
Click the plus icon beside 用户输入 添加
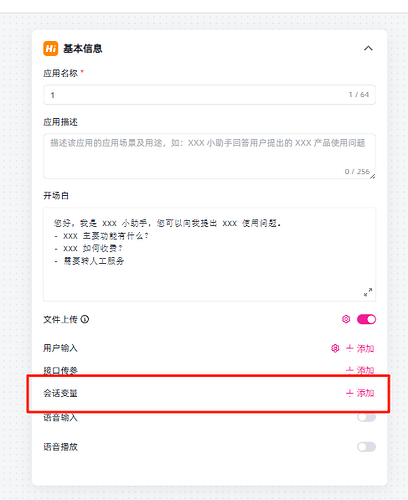(x=349, y=348)
